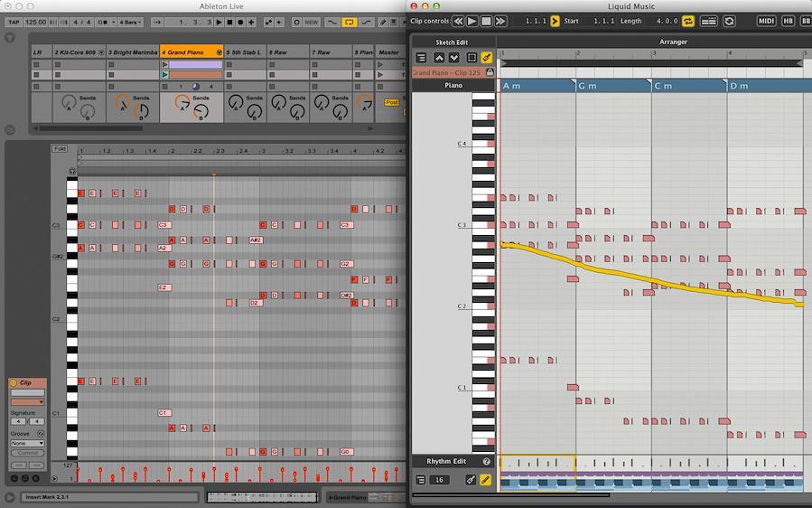
Task: Click the MIDI button in Liquid Music
Action: click(766, 22)
